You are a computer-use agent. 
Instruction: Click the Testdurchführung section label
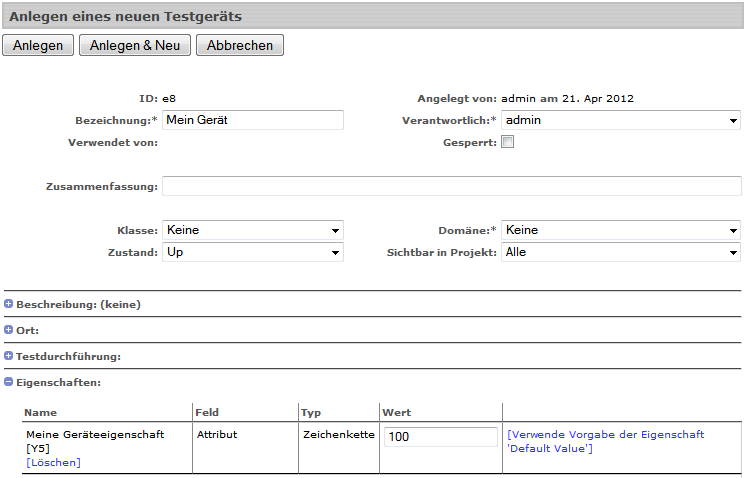pyautogui.click(x=68, y=356)
